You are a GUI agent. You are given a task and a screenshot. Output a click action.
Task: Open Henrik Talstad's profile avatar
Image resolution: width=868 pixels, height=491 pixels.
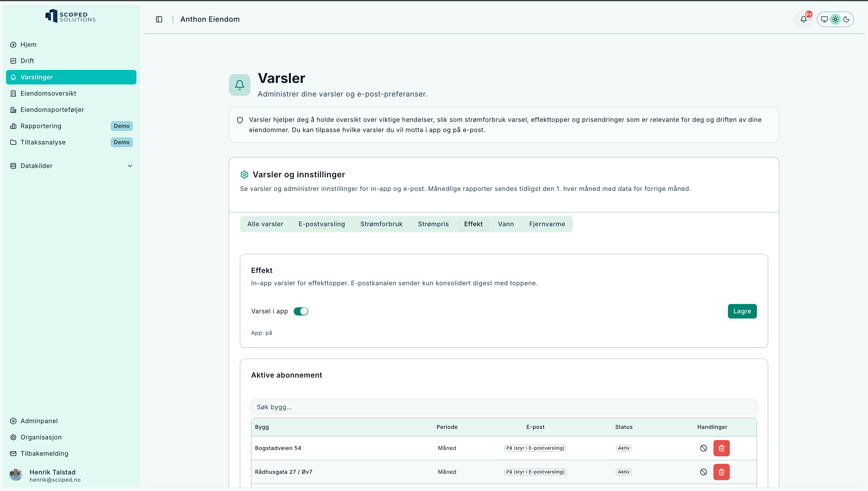pos(16,475)
